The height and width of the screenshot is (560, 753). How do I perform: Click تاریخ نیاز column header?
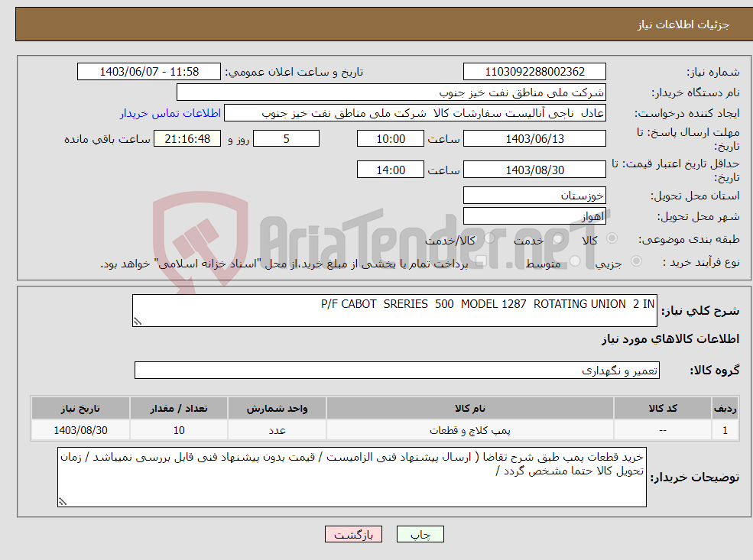[80, 409]
